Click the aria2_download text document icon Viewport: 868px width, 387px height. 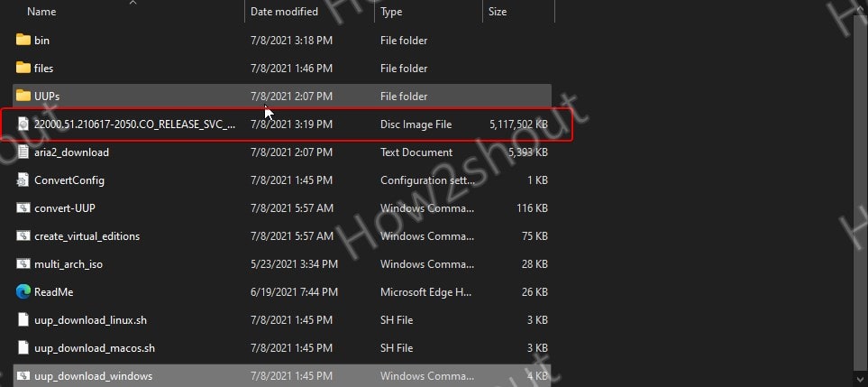click(x=23, y=152)
